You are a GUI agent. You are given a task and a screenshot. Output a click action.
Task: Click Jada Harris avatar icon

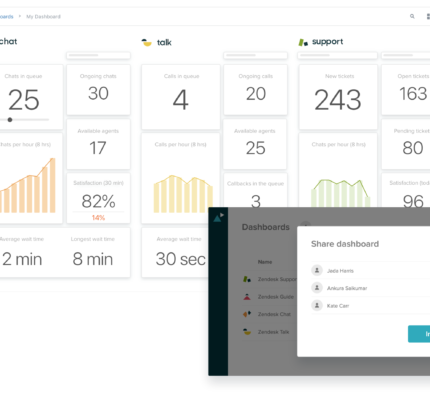(317, 270)
